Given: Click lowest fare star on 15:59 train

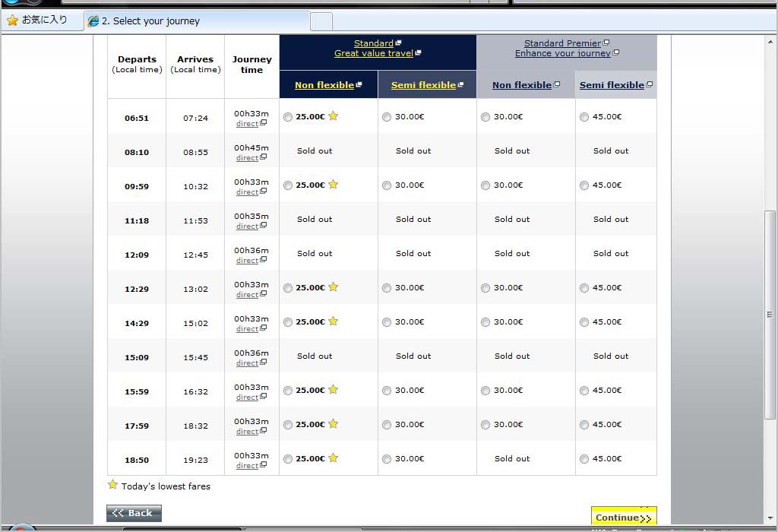Looking at the screenshot, I should (x=333, y=390).
